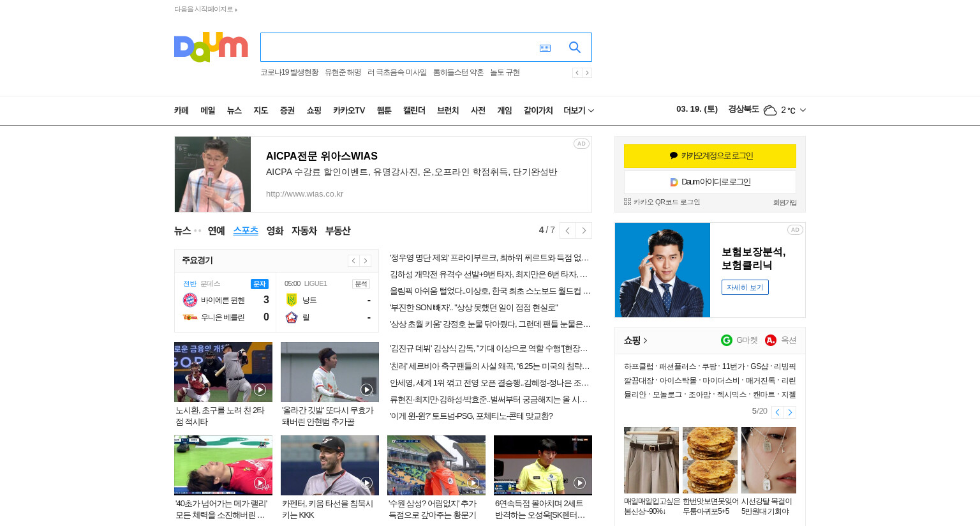Switch to the 부동산 tab
The image size is (980, 526).
coord(338,230)
